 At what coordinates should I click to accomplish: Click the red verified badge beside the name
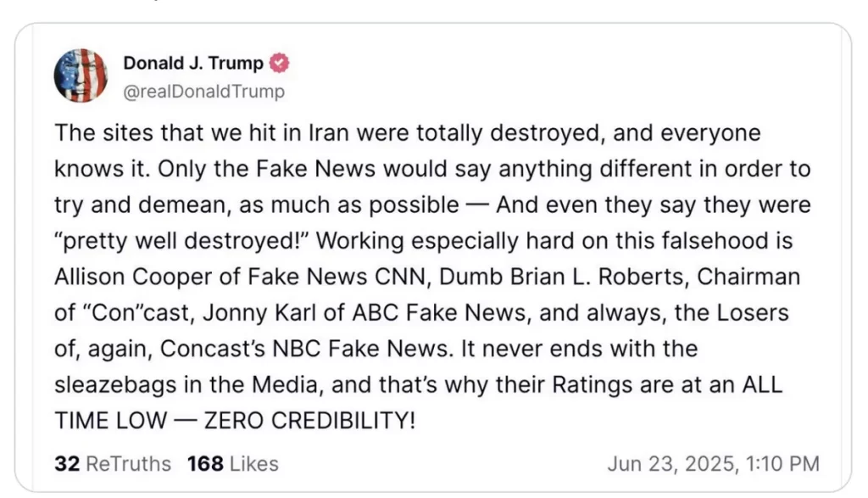point(280,64)
